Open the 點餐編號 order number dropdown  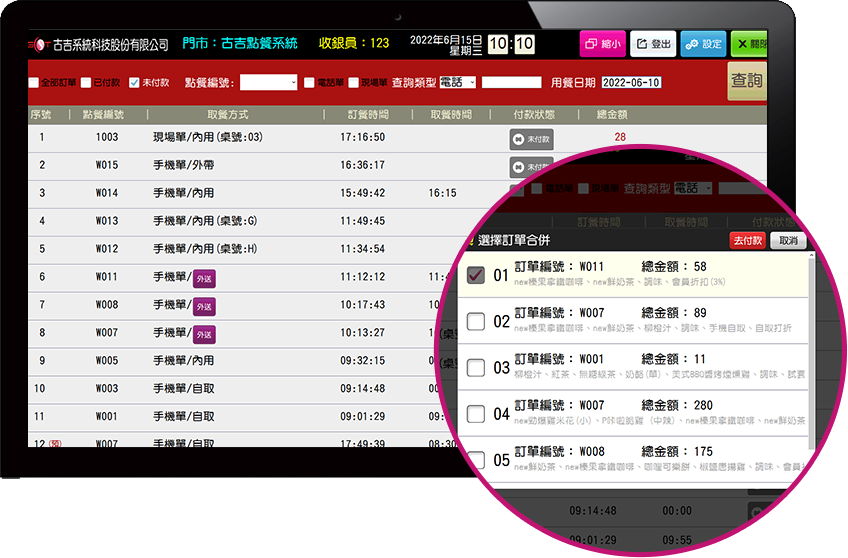point(269,83)
